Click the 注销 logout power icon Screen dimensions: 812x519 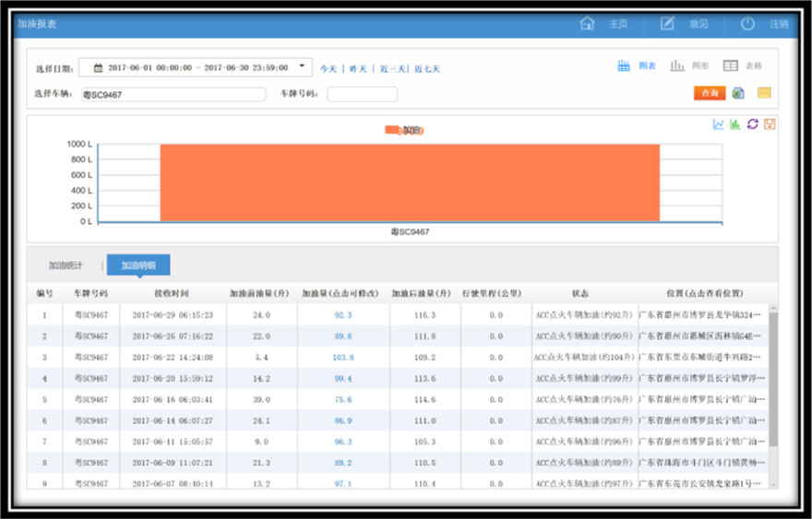coord(747,23)
